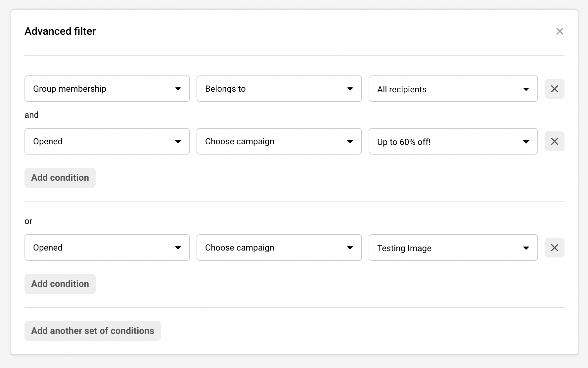Open the Testing Image campaign dropdown
This screenshot has height=368, width=588.
tap(453, 248)
